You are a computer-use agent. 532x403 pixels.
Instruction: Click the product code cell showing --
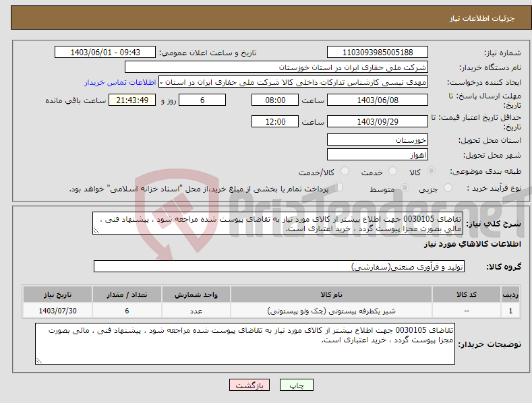click(x=467, y=311)
